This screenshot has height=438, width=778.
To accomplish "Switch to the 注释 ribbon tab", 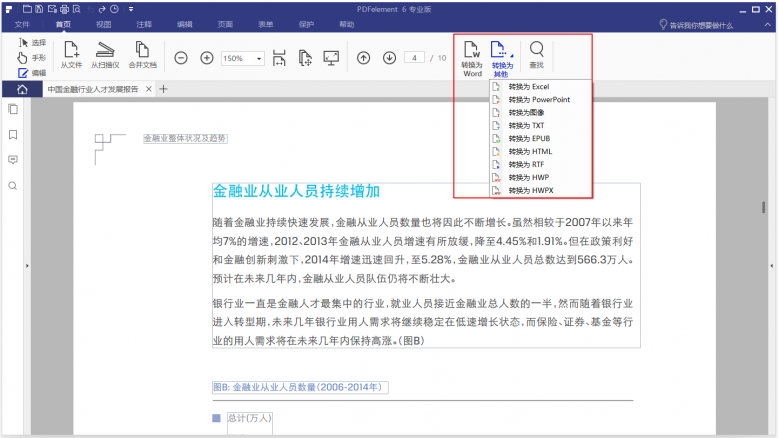I will tap(144, 24).
